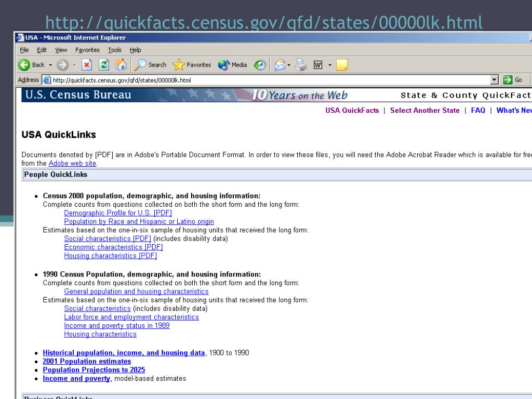Expand the Edit with Word dropdown arrow
The width and height of the screenshot is (532, 399).
pyautogui.click(x=330, y=65)
